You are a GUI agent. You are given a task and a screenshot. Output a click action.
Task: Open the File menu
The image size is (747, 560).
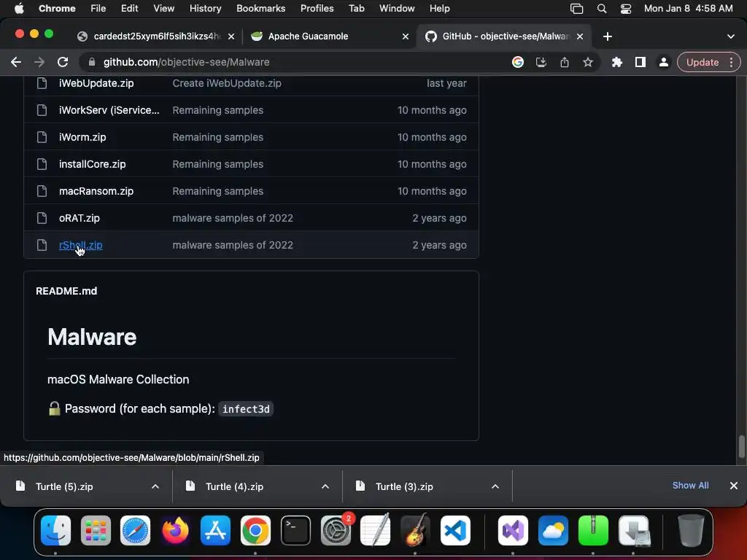pos(98,9)
